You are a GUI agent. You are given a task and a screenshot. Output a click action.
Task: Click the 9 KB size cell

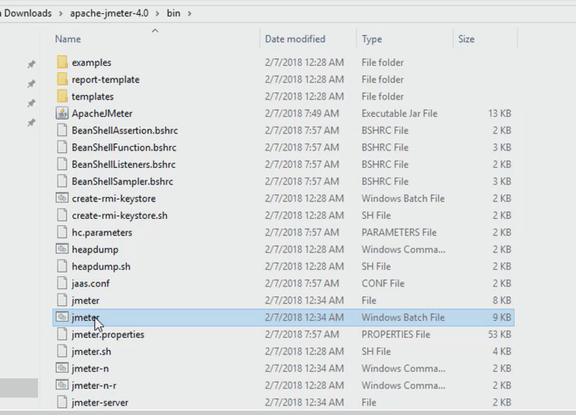point(502,317)
